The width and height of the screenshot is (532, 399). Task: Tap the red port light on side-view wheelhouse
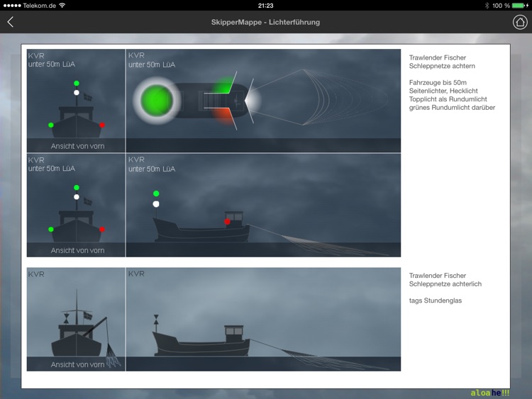(x=227, y=222)
